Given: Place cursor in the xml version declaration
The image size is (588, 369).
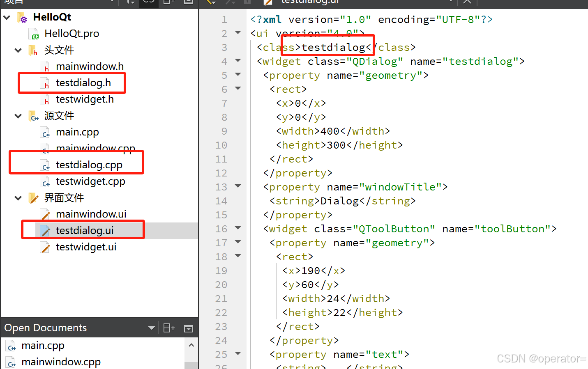Looking at the screenshot, I should pos(371,20).
